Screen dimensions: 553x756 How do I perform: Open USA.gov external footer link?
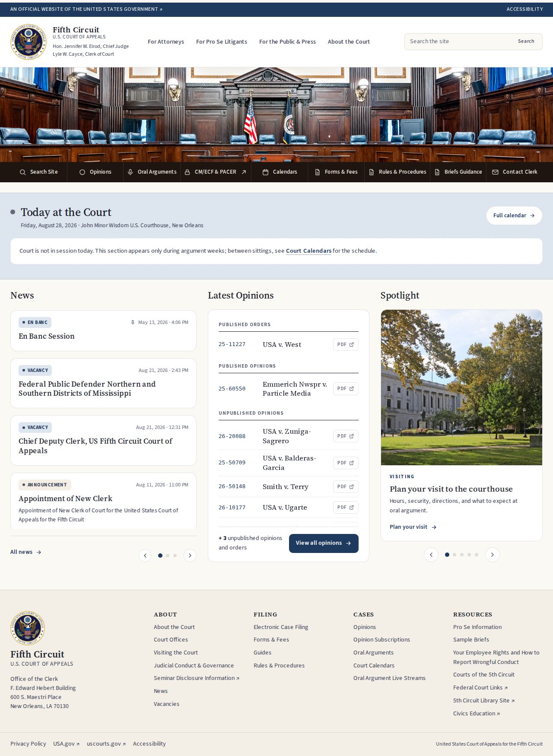click(x=66, y=743)
